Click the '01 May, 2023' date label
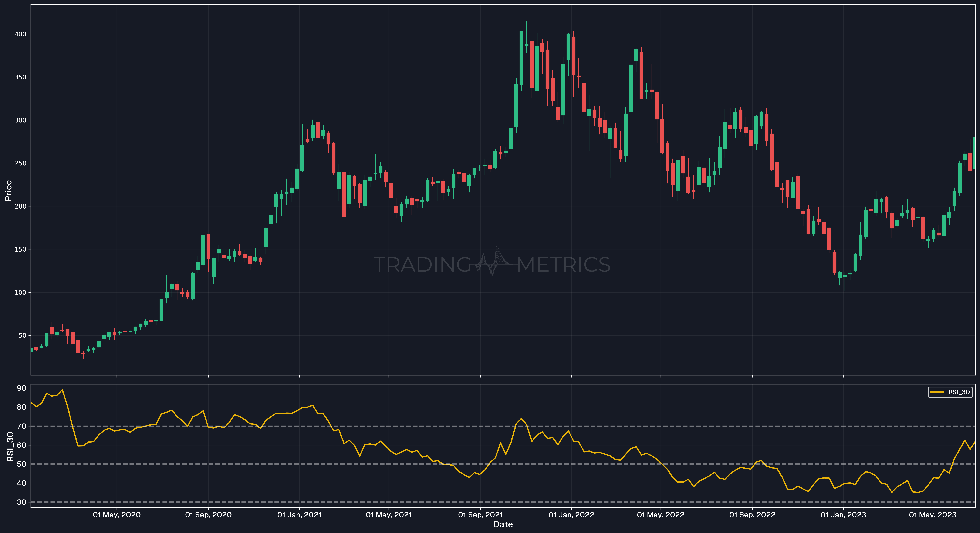Image resolution: width=980 pixels, height=533 pixels. pyautogui.click(x=933, y=515)
